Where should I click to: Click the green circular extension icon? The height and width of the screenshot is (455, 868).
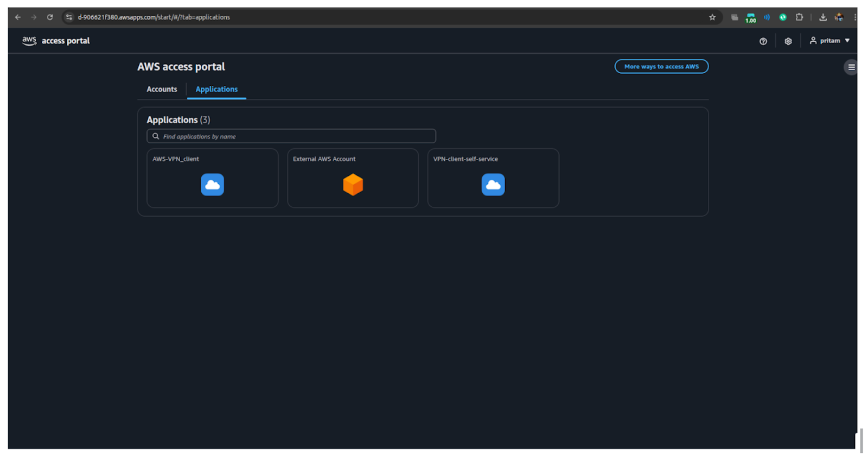(783, 17)
